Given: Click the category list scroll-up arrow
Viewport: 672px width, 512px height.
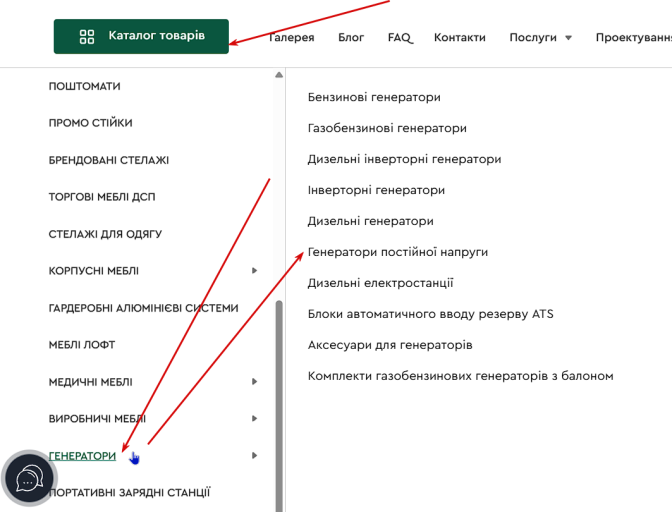Looking at the screenshot, I should (x=279, y=75).
